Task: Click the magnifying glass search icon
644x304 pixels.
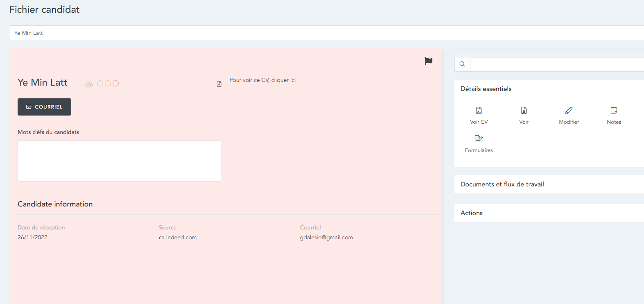Action: 462,64
